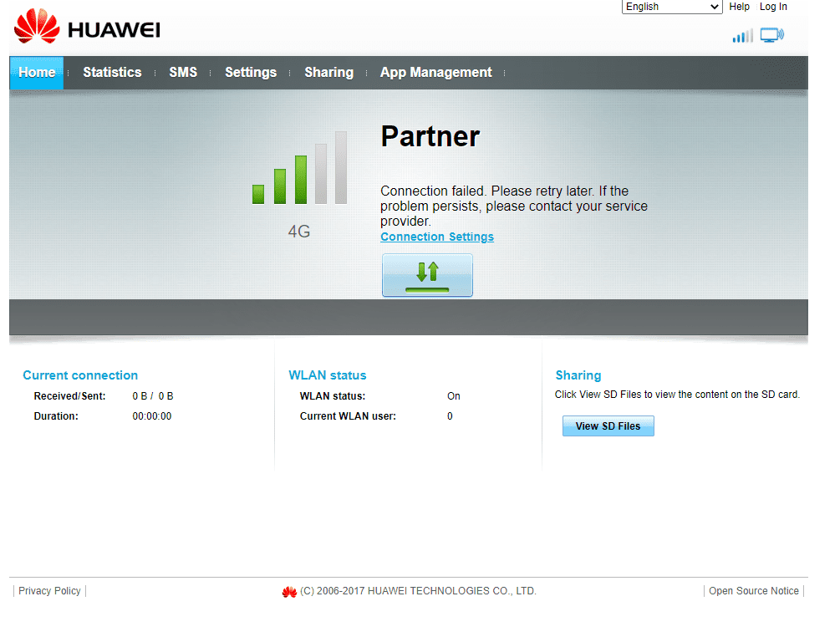Click the Log In link
This screenshot has width=840, height=632.
point(773,7)
